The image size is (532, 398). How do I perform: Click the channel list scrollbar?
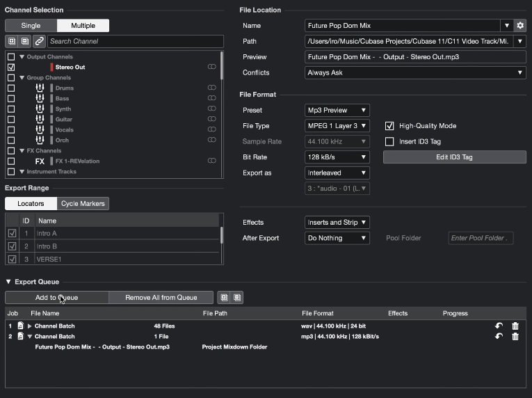[x=222, y=65]
